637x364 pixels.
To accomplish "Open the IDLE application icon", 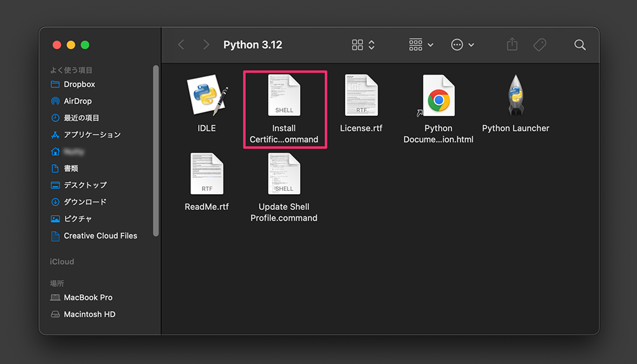I will coord(207,95).
